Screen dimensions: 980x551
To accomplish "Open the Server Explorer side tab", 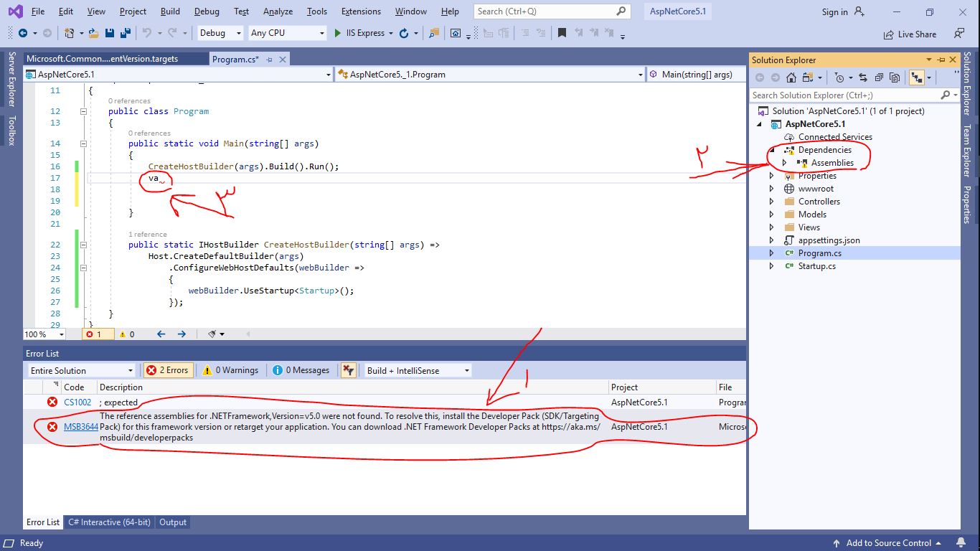I will (x=11, y=79).
